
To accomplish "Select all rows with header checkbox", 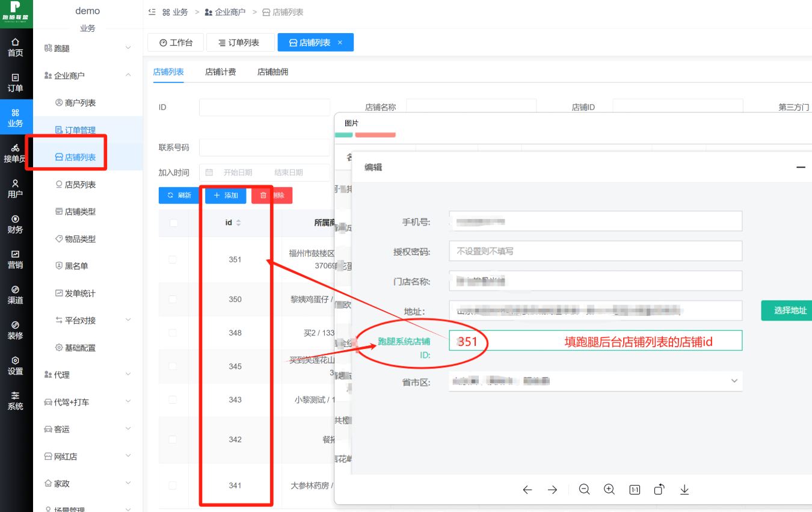I will (174, 223).
